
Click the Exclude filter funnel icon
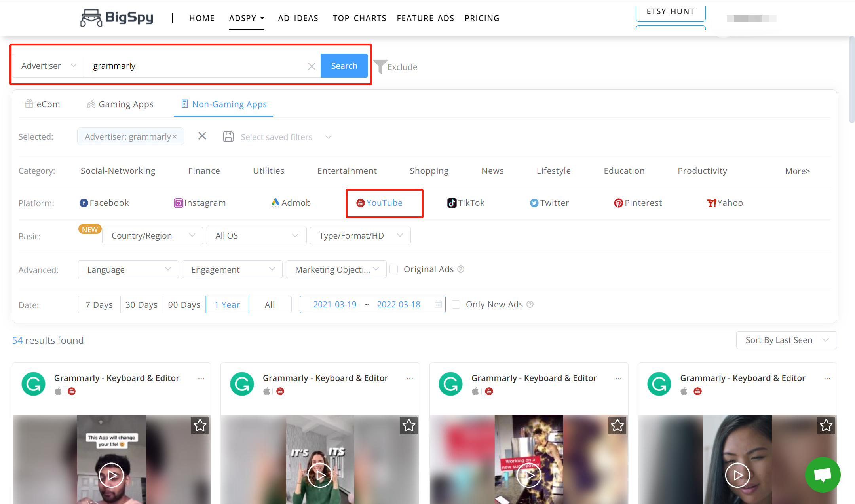point(380,66)
